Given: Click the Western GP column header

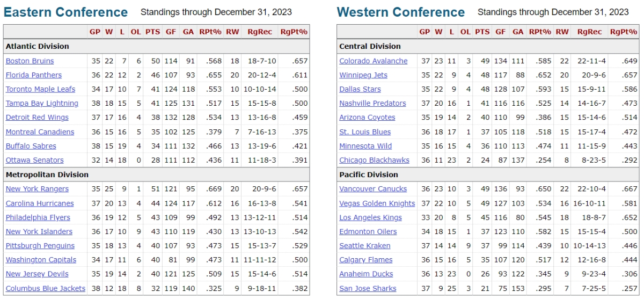Looking at the screenshot, I should 425,32.
